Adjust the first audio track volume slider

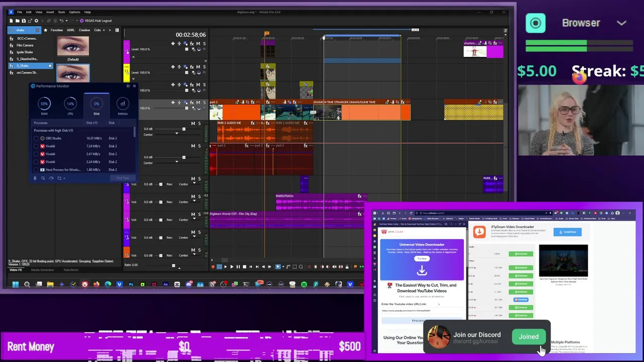coord(184,129)
